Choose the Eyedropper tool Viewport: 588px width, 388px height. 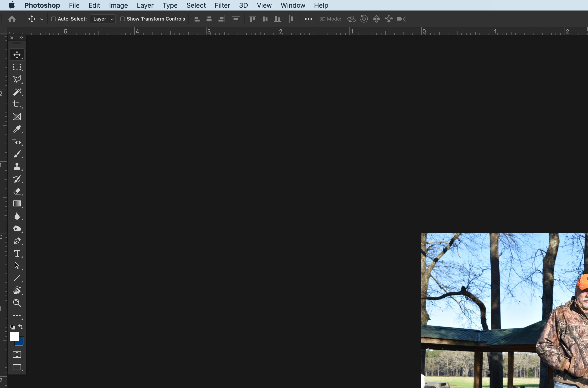tap(17, 129)
